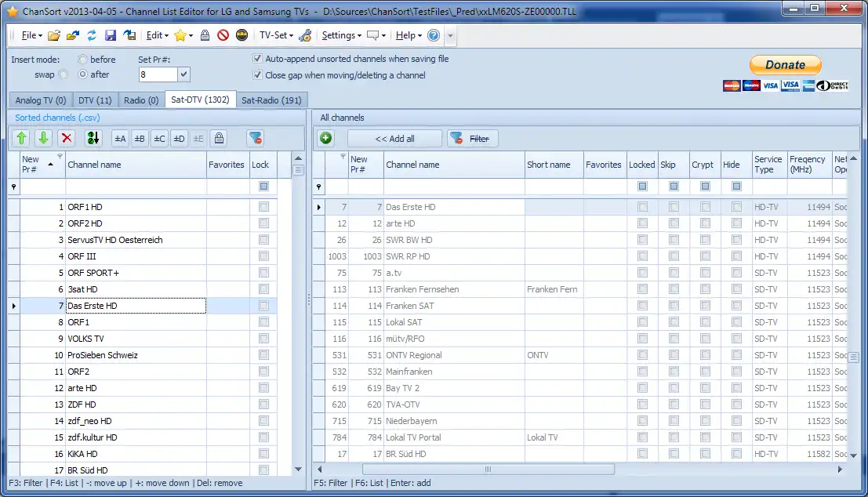This screenshot has width=868, height=497.
Task: Click the speech bubble language icon
Action: point(372,35)
